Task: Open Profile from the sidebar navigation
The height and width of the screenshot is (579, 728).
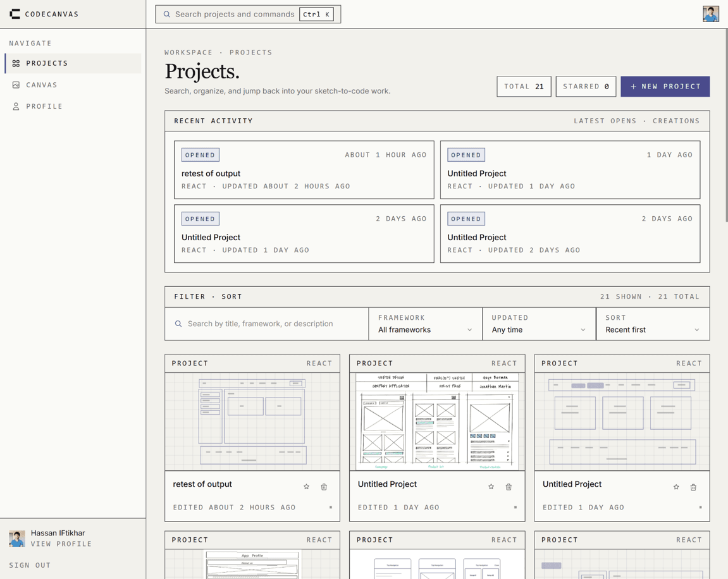Action: 73,106
